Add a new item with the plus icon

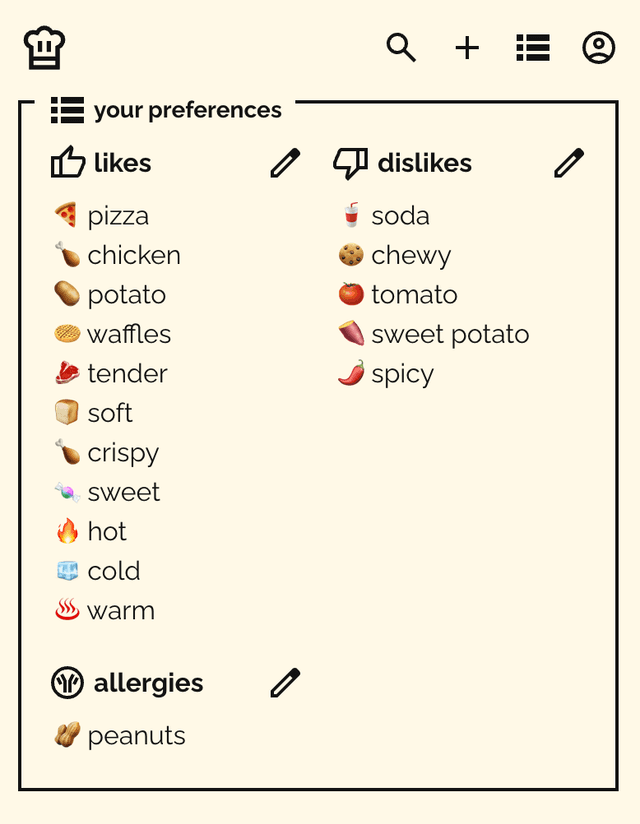pos(467,48)
